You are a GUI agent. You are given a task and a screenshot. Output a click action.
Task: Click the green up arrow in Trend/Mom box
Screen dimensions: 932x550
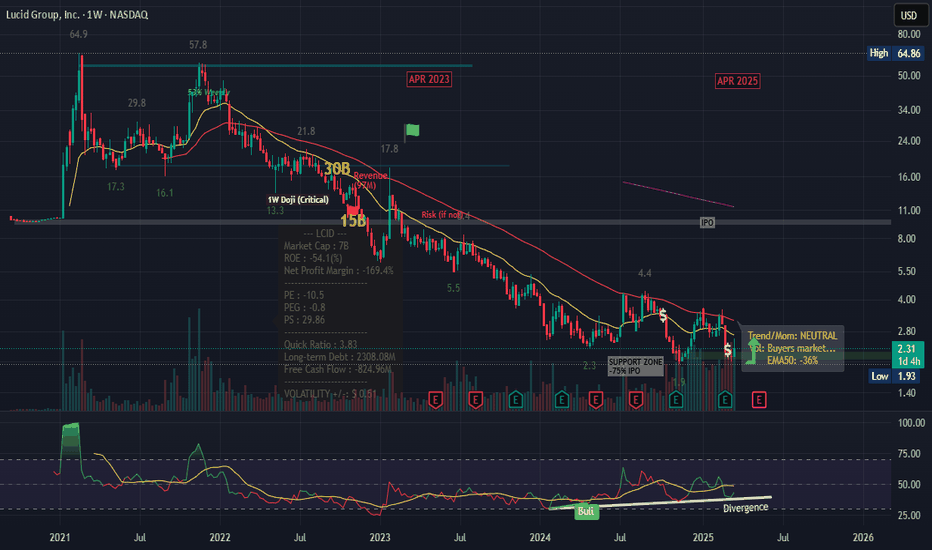(753, 351)
